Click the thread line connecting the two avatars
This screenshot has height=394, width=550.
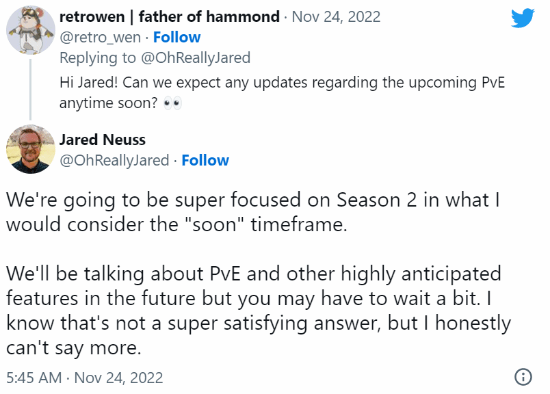point(31,90)
